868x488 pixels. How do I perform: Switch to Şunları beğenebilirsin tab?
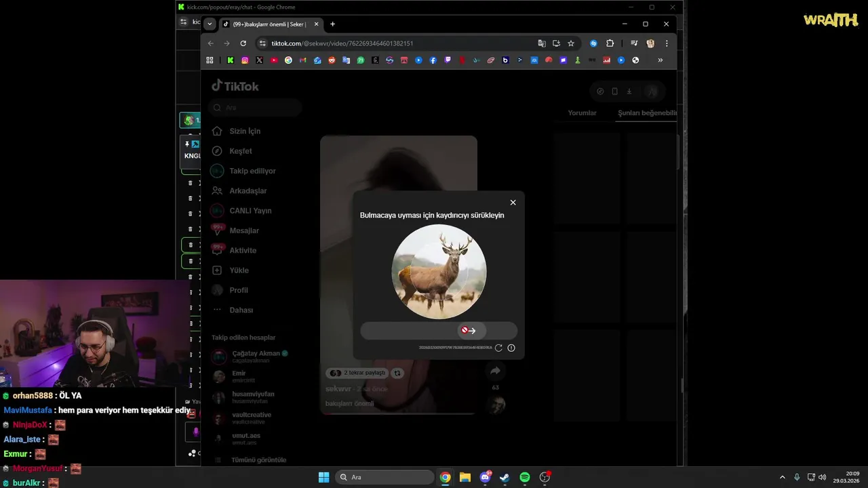[647, 113]
